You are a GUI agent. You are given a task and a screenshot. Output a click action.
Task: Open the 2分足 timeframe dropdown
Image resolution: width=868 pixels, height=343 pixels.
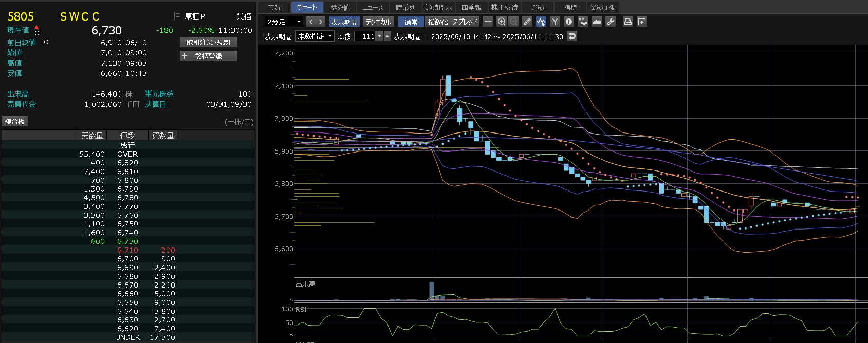(284, 22)
